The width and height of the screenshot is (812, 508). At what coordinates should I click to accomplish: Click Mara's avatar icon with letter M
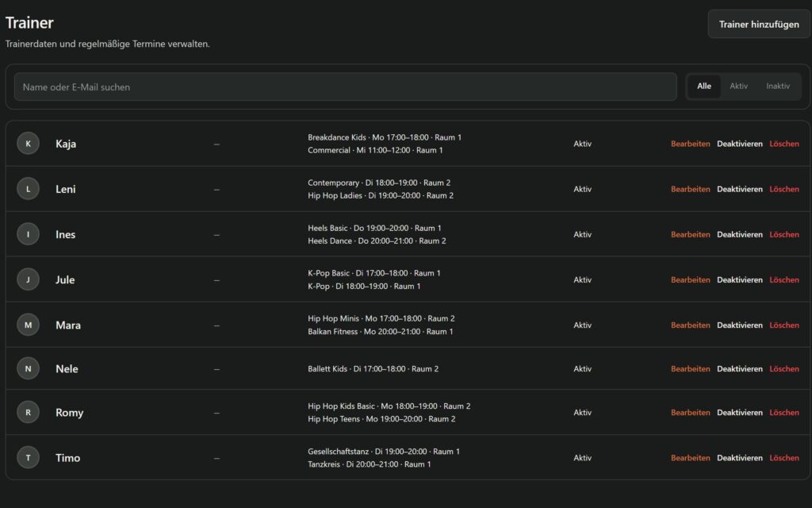(28, 325)
